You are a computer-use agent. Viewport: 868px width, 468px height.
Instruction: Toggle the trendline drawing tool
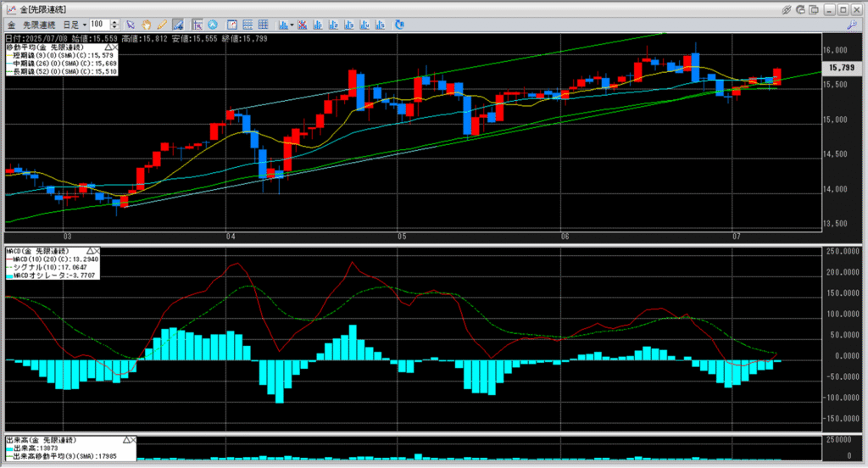(178, 25)
